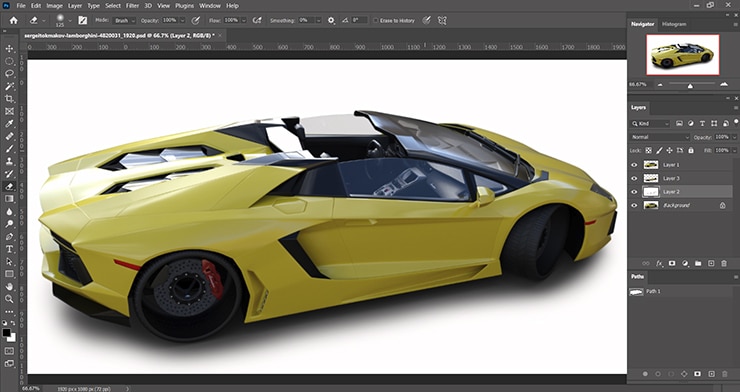740x392 pixels.
Task: Open the smoothing options gear icon
Action: coord(331,20)
